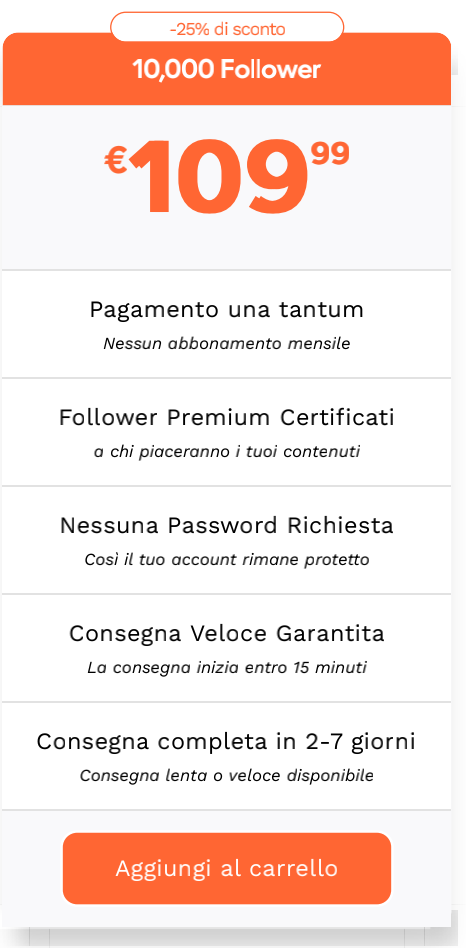Viewport: 466px width, 948px height.
Task: Select the -25% di sconto badge
Action: point(227,28)
